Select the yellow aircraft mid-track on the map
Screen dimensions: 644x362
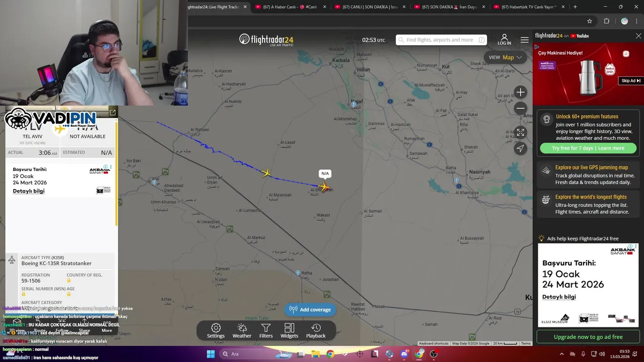(266, 173)
